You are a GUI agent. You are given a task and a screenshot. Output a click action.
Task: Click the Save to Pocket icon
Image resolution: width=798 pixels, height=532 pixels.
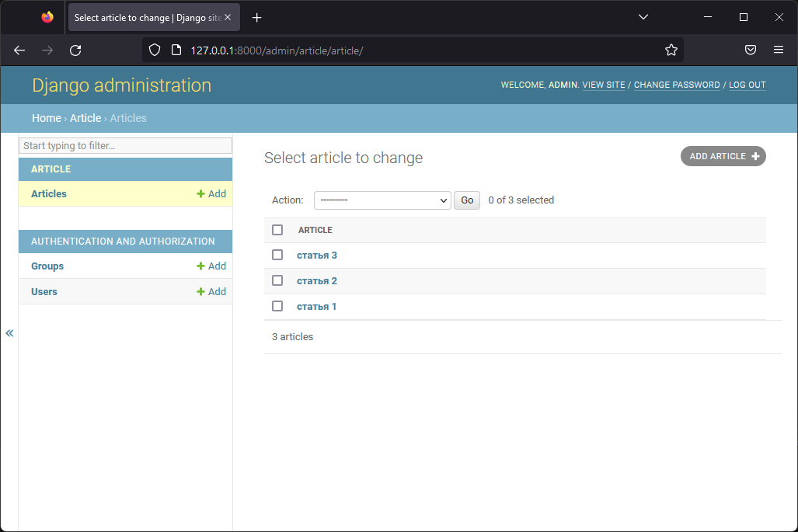(x=751, y=50)
